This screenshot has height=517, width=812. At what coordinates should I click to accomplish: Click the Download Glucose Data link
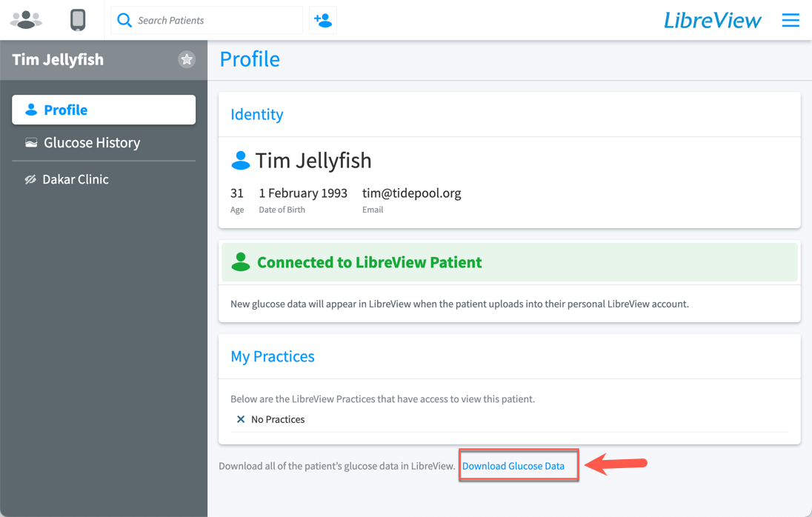click(x=513, y=467)
